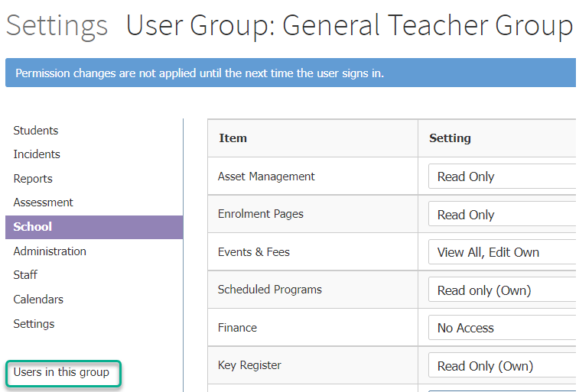Expand the Enrolment Pages setting dropdown
This screenshot has width=579, height=392.
click(503, 214)
